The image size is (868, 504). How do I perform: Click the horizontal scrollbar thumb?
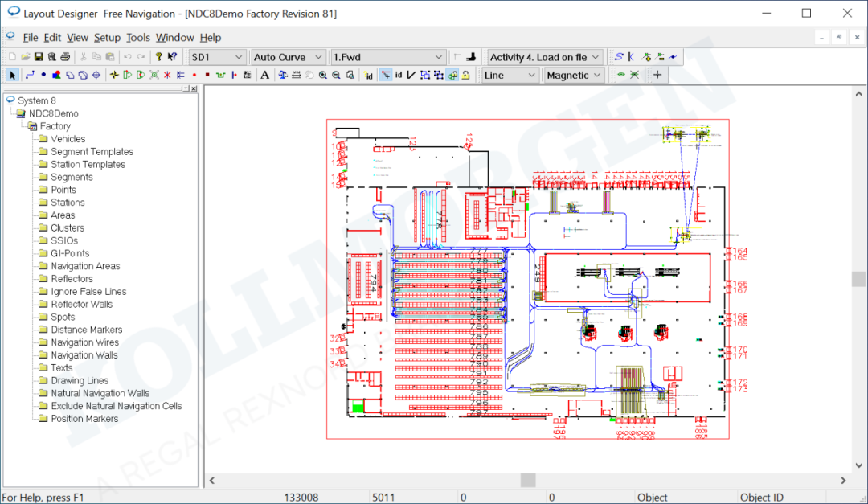tap(527, 481)
